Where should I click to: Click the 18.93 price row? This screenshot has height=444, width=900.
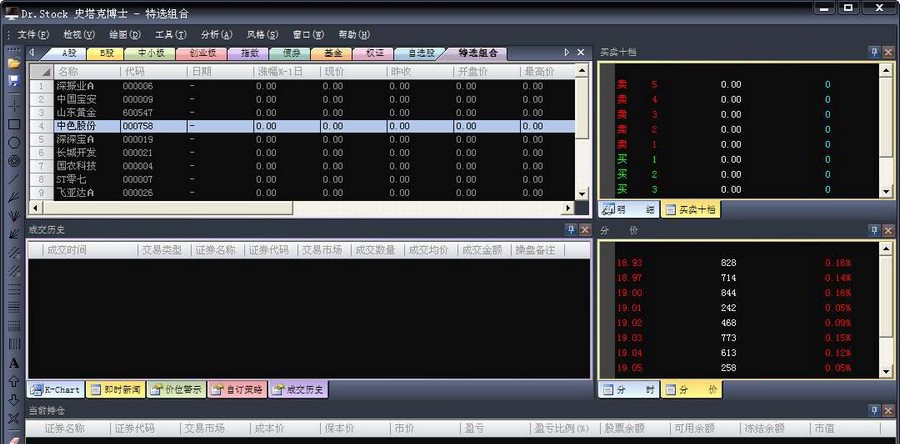point(747,263)
